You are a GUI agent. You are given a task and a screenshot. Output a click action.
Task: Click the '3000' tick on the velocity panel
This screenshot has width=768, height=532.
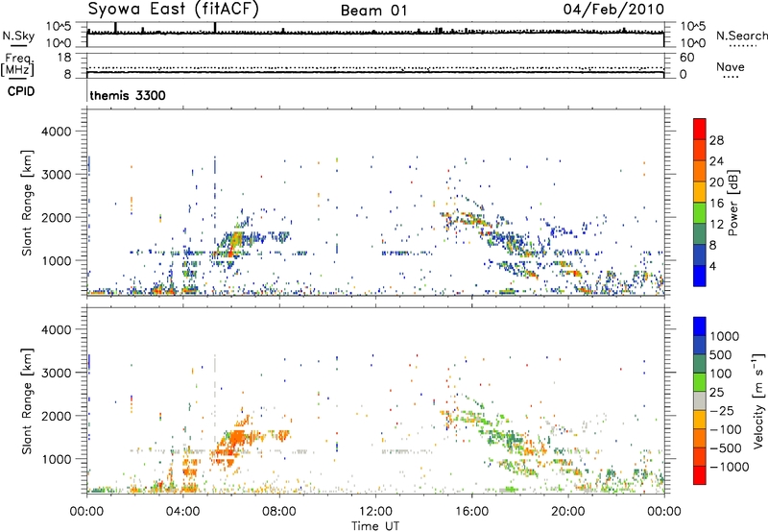(x=56, y=373)
